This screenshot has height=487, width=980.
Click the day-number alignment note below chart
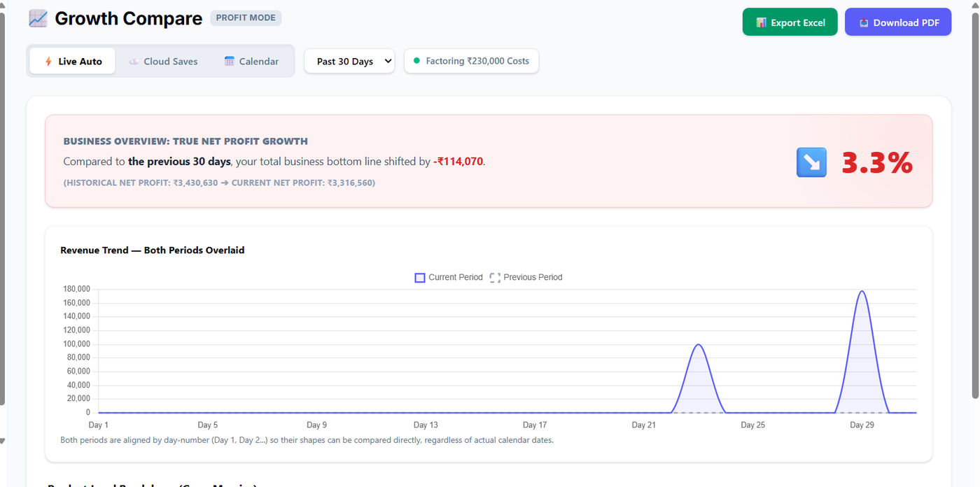click(307, 440)
